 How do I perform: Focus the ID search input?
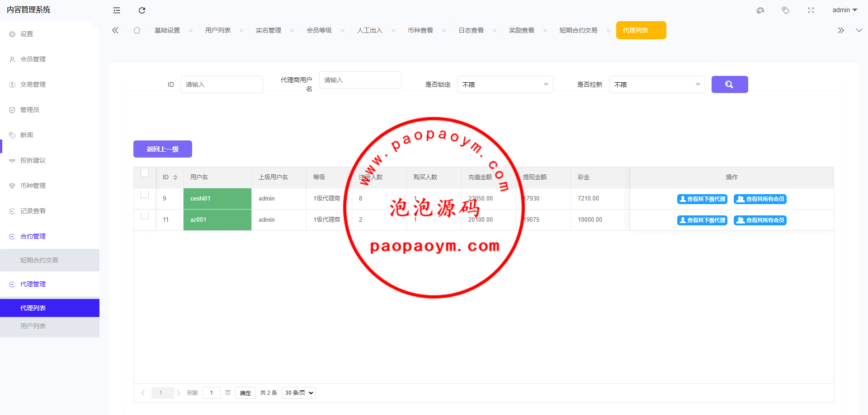pyautogui.click(x=222, y=84)
